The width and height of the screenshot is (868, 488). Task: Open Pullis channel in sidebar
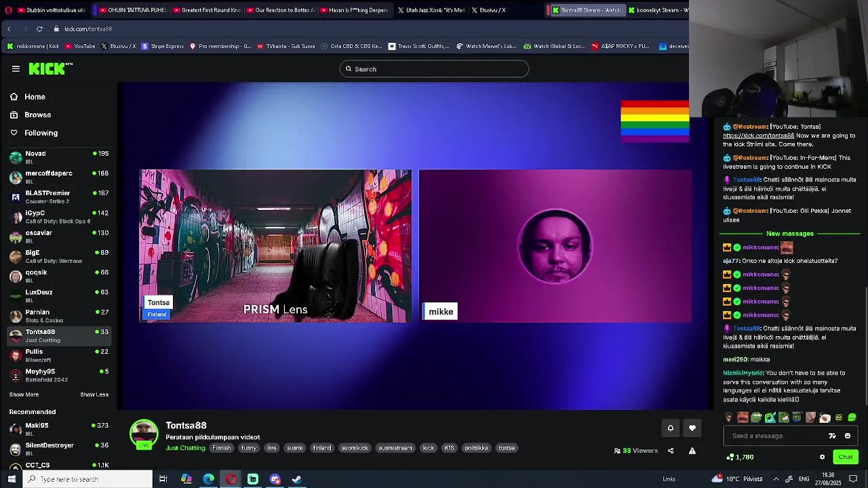(x=59, y=355)
